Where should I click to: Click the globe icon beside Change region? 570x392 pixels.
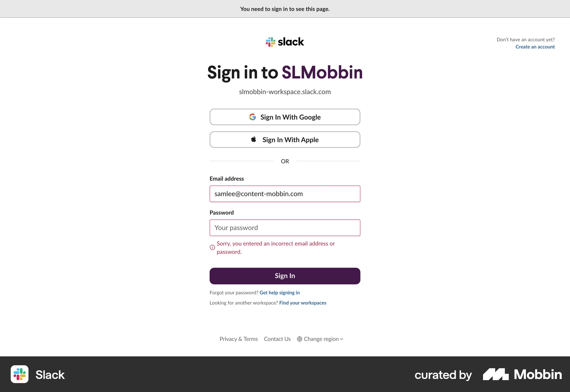(300, 339)
